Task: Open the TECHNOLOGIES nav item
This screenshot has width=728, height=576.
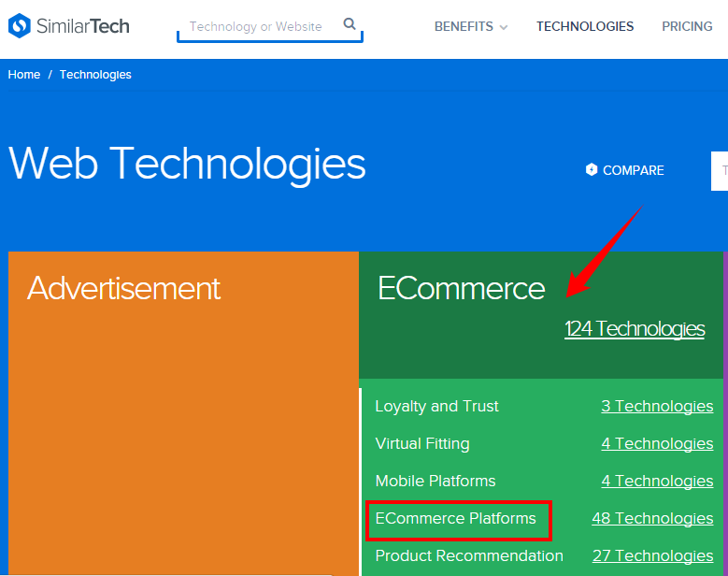Action: (x=585, y=26)
